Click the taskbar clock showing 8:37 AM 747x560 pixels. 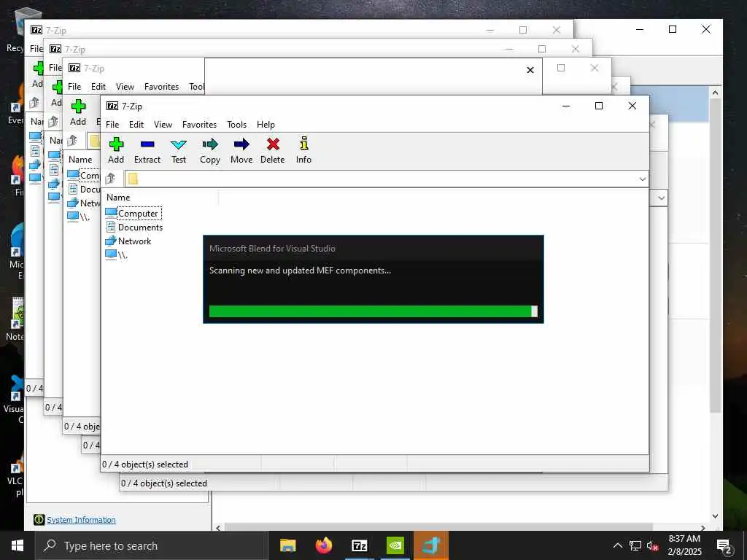tap(684, 545)
